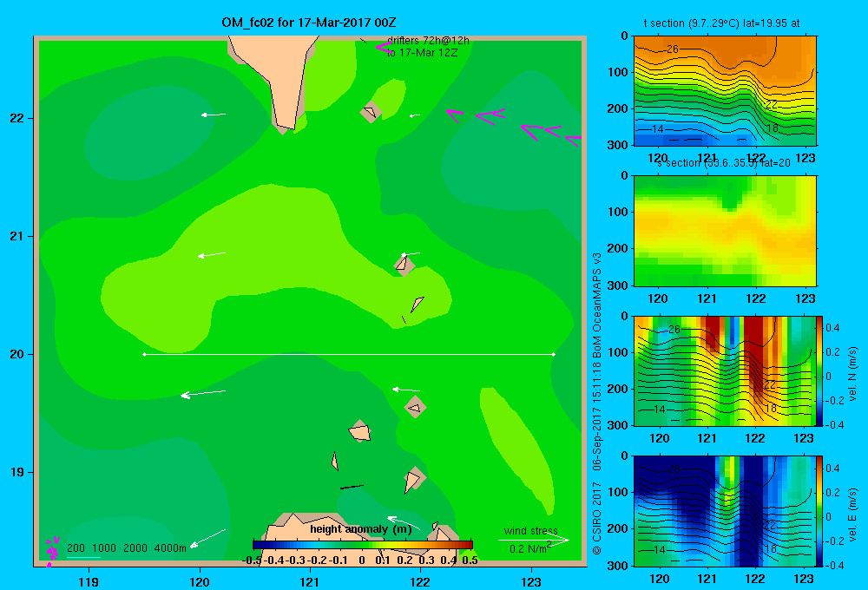
Task: Open the salinity section plot
Action: click(725, 231)
